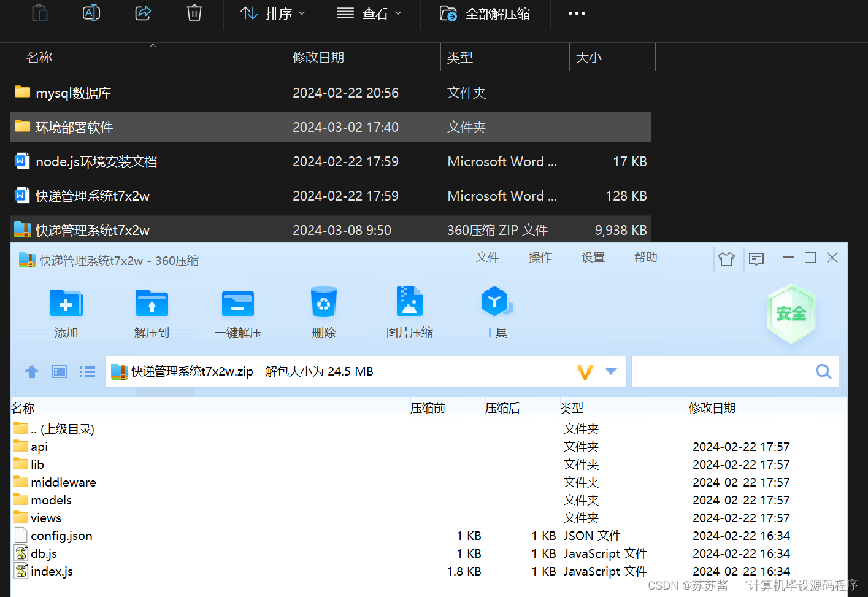Click the 工具 (Tools) icon in 360压缩
The height and width of the screenshot is (597, 868).
pos(496,312)
